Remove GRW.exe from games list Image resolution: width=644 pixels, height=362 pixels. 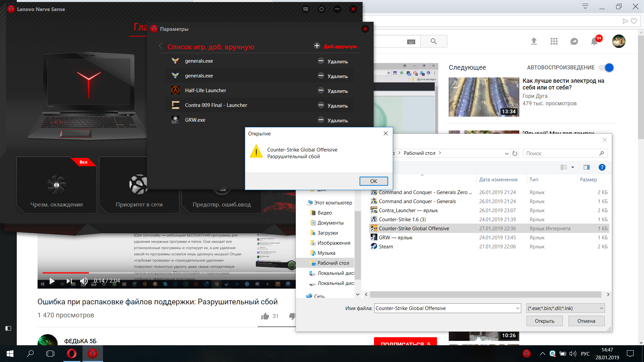point(333,120)
